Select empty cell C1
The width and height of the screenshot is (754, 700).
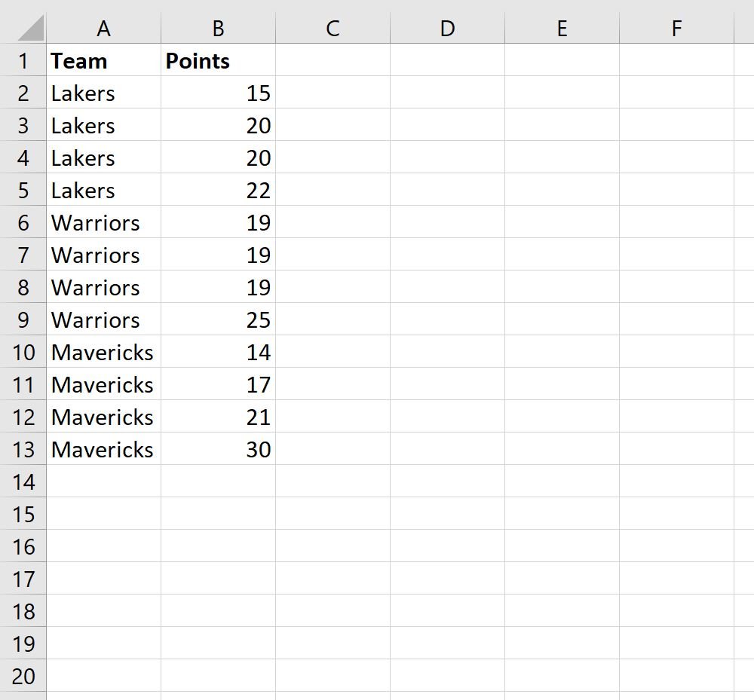click(x=333, y=60)
